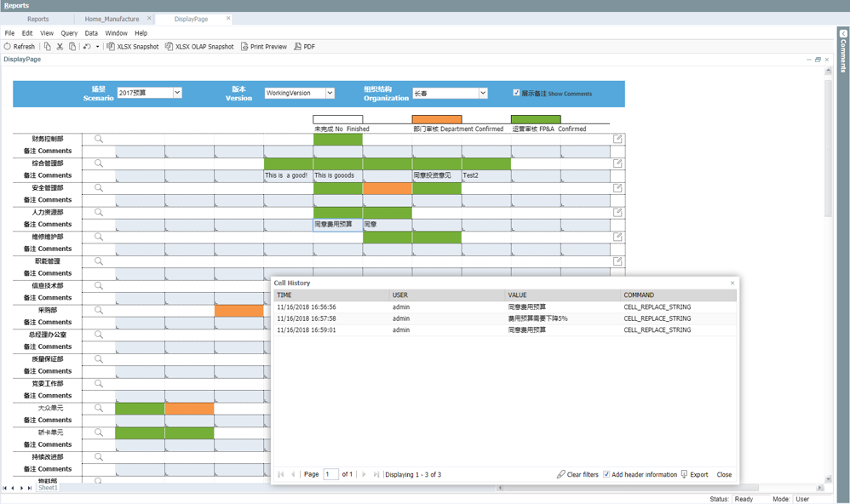Click the edit icon for 维修维护部 row

point(617,237)
